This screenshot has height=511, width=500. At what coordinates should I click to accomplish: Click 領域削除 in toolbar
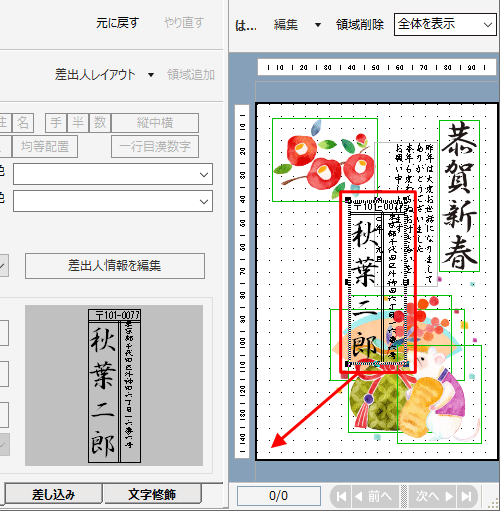[x=360, y=25]
